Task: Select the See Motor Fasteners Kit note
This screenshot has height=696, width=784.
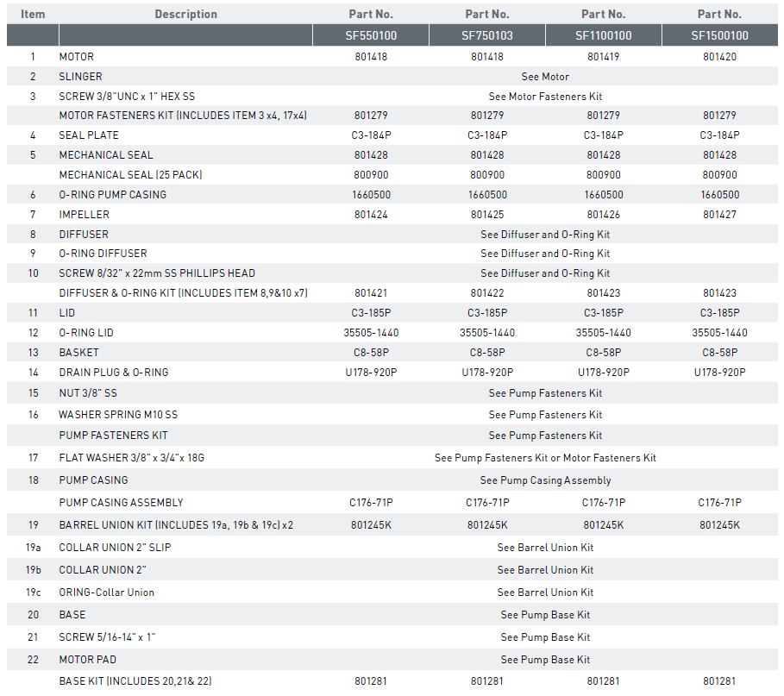Action: click(x=545, y=96)
